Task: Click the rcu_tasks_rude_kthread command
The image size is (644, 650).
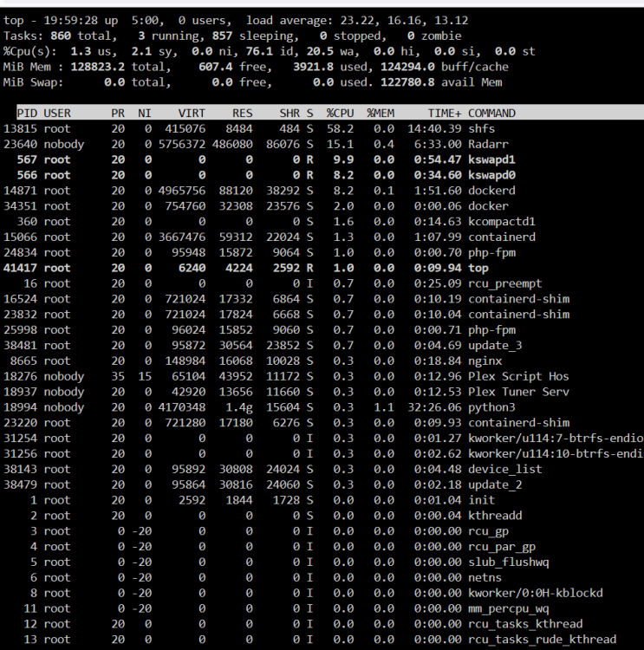Action: pyautogui.click(x=542, y=640)
